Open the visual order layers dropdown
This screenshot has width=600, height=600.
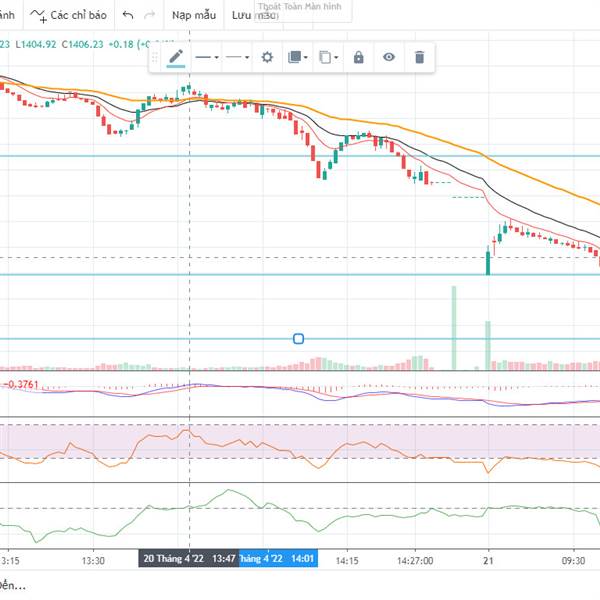tap(297, 57)
